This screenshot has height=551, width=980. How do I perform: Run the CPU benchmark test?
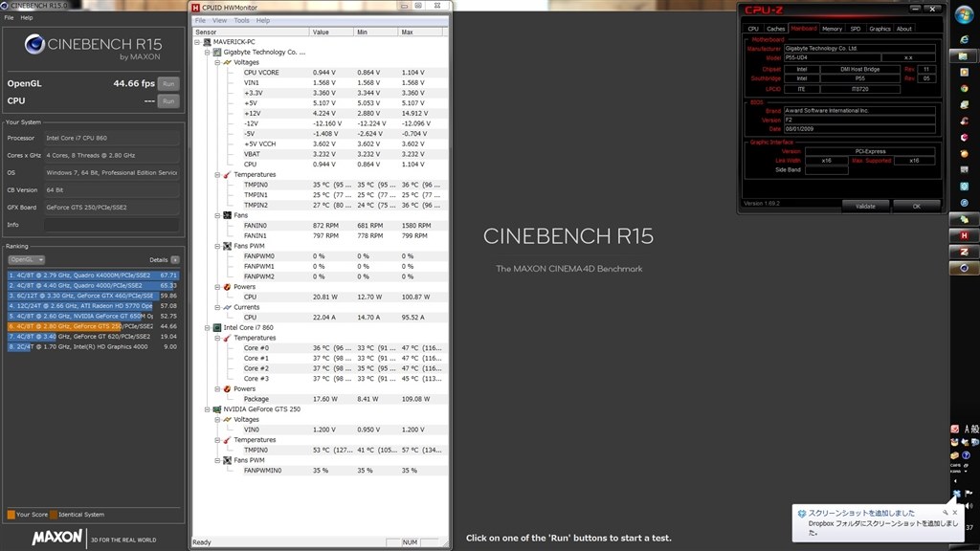coord(168,101)
